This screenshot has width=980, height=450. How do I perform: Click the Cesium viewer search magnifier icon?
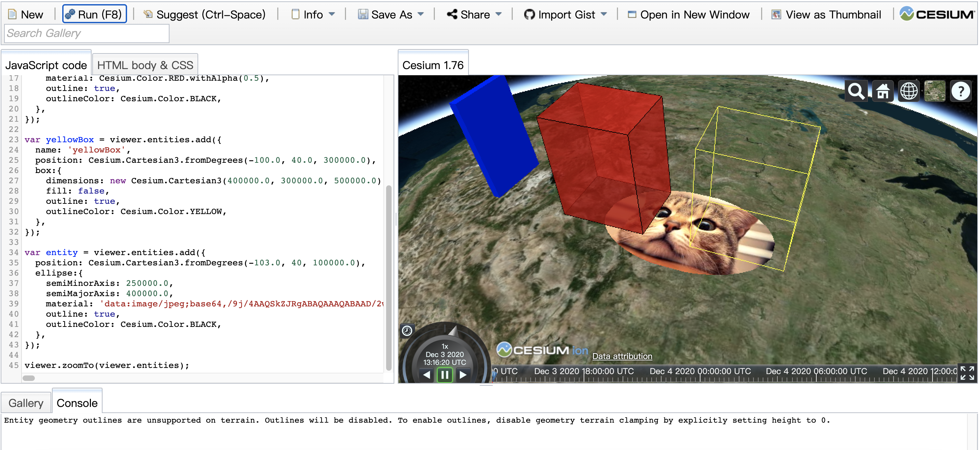tap(856, 91)
